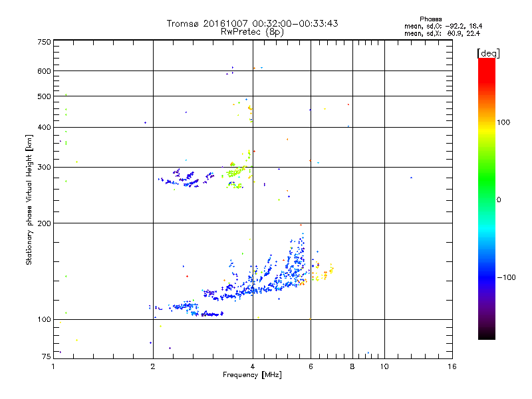Viewport: 532px width, 399px height.
Task: Click the yellow-green cluster just below 300 km
Action: pos(236,172)
